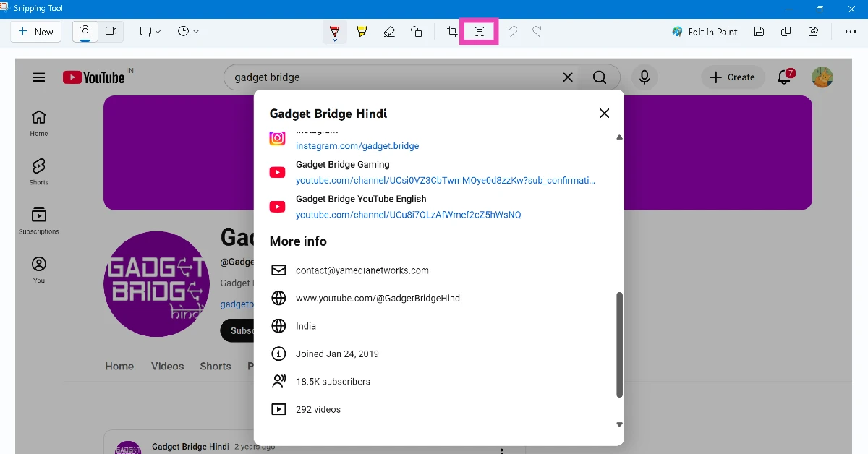This screenshot has width=868, height=454.
Task: Open the shapes tool
Action: (x=417, y=31)
